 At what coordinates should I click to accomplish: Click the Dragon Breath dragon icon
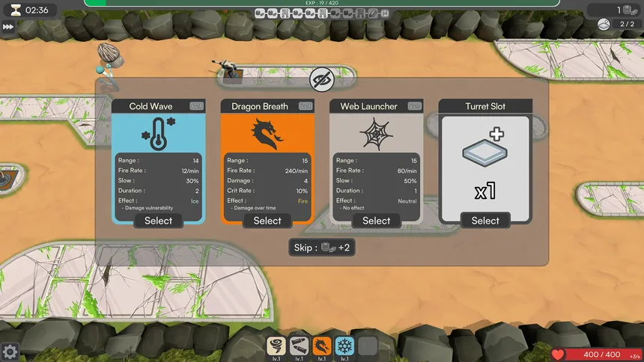pos(267,133)
